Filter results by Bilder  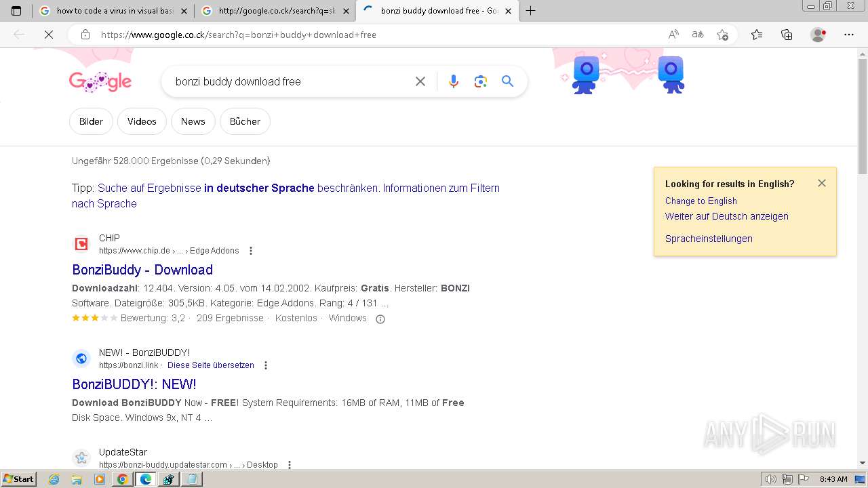pos(91,121)
